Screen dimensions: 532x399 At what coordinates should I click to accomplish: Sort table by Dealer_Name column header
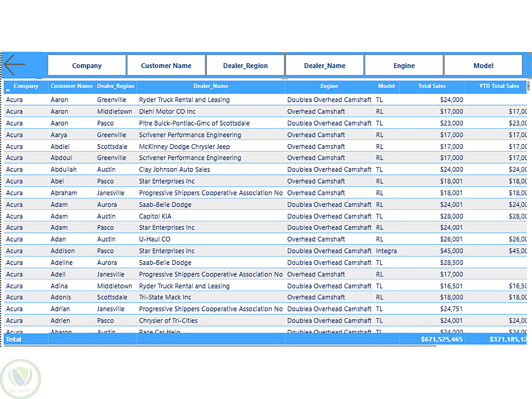211,86
